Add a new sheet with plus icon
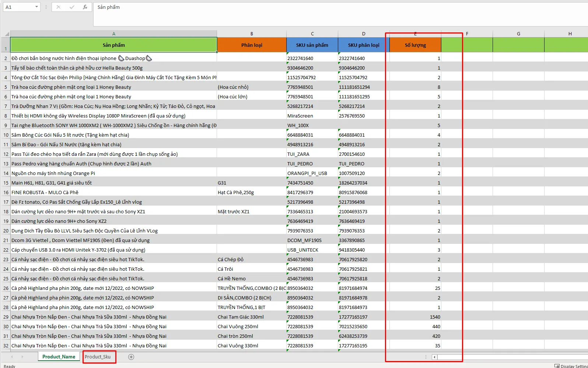This screenshot has width=588, height=368. [131, 357]
